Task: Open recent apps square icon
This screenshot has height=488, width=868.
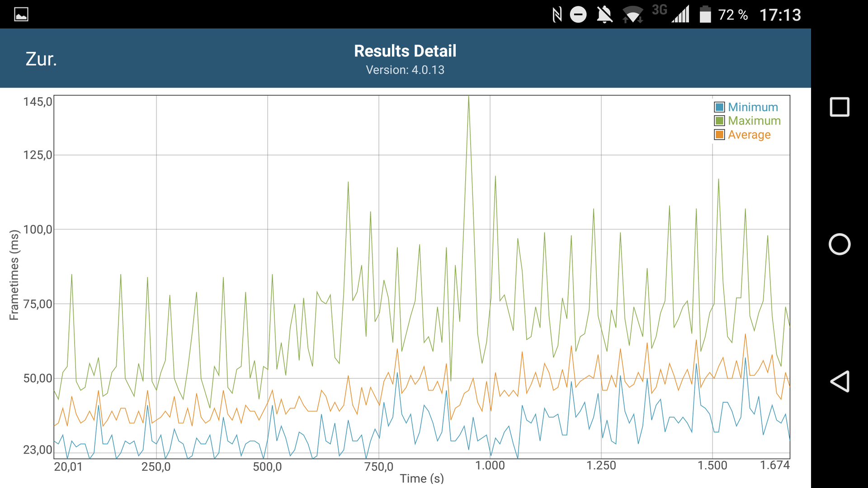Action: (840, 107)
